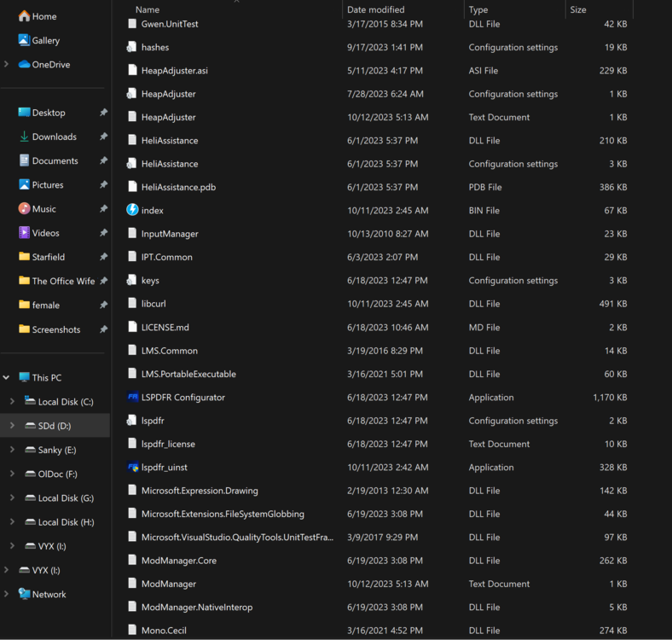Unpin Desktop using its pin icon
This screenshot has height=640, width=672.
tap(103, 113)
